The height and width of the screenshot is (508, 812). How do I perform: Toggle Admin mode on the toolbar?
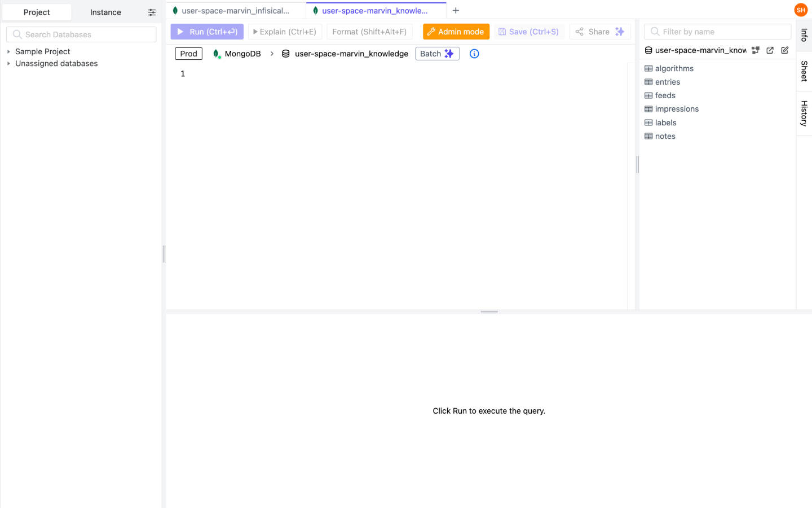tap(456, 32)
